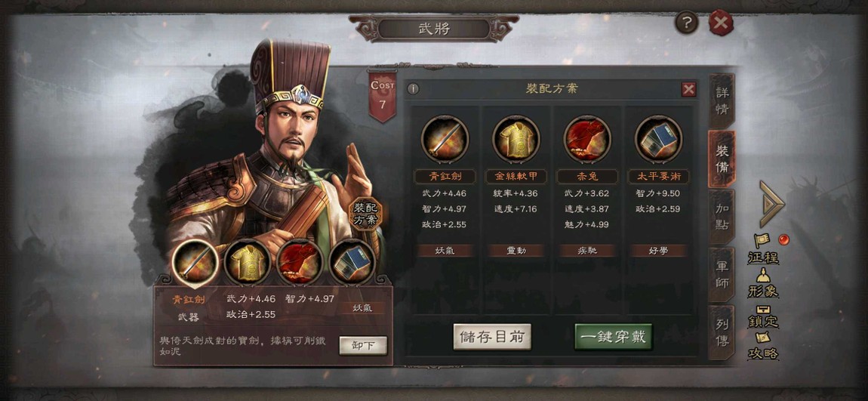This screenshot has height=401, width=868.
Task: Open the 裝配方案 badge on the portrait
Action: click(365, 213)
